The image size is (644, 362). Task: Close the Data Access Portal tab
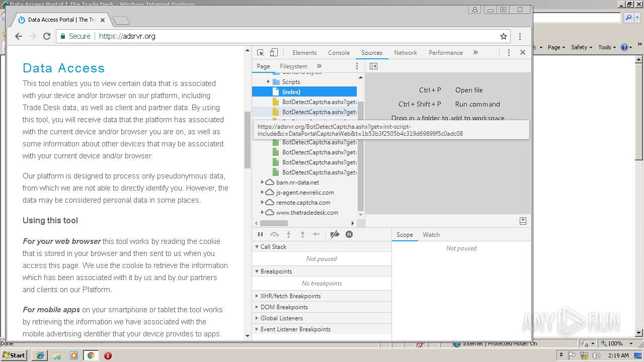[103, 20]
